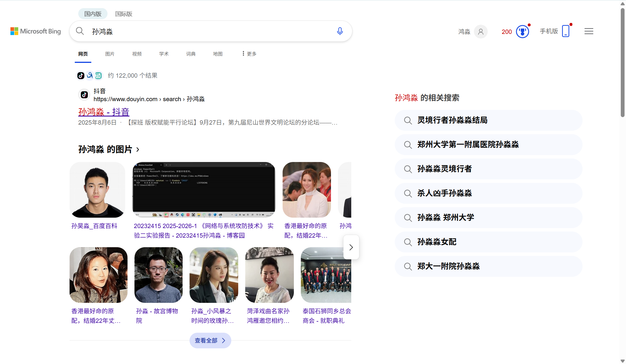Screen dimensions: 626x364
Task: Open the 学术 tab
Action: [x=164, y=54]
